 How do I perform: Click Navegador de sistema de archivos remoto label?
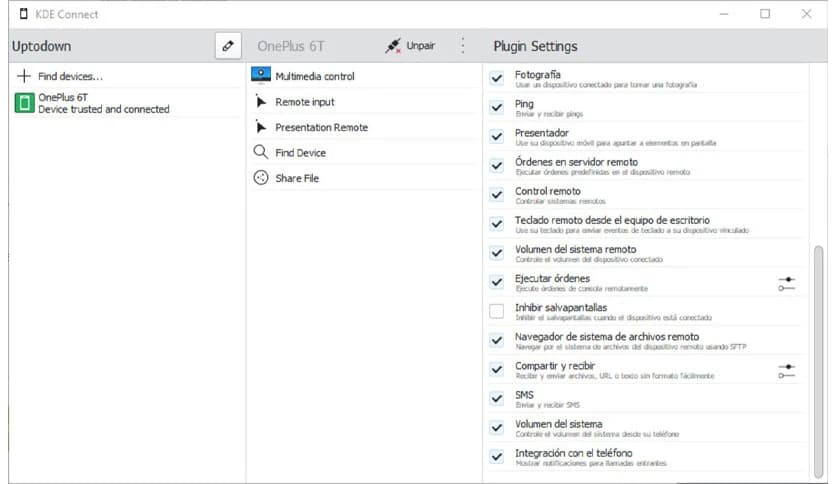pyautogui.click(x=607, y=337)
